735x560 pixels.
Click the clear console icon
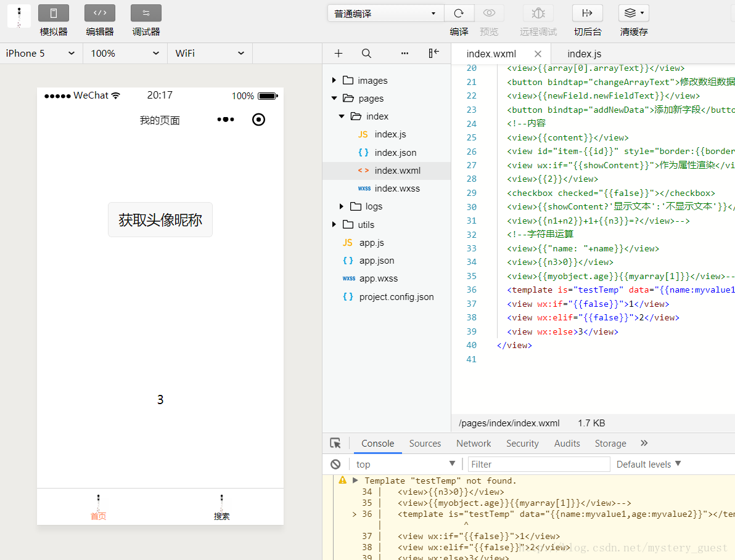coord(335,464)
